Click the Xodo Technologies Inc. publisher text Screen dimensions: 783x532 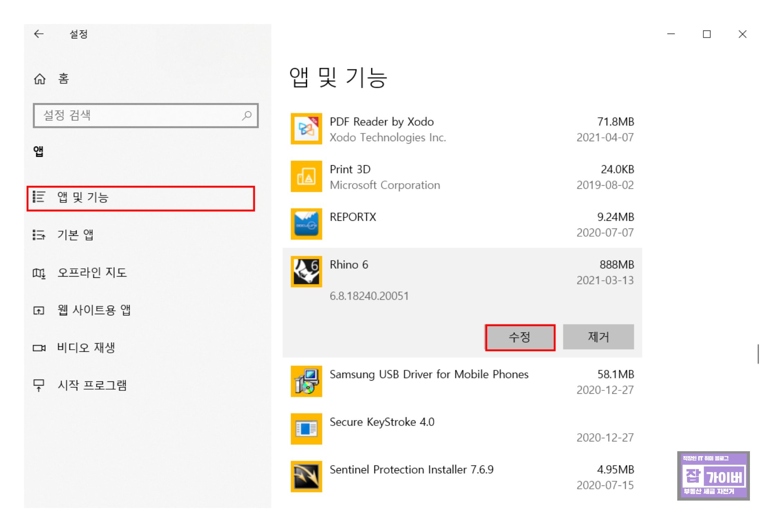388,137
